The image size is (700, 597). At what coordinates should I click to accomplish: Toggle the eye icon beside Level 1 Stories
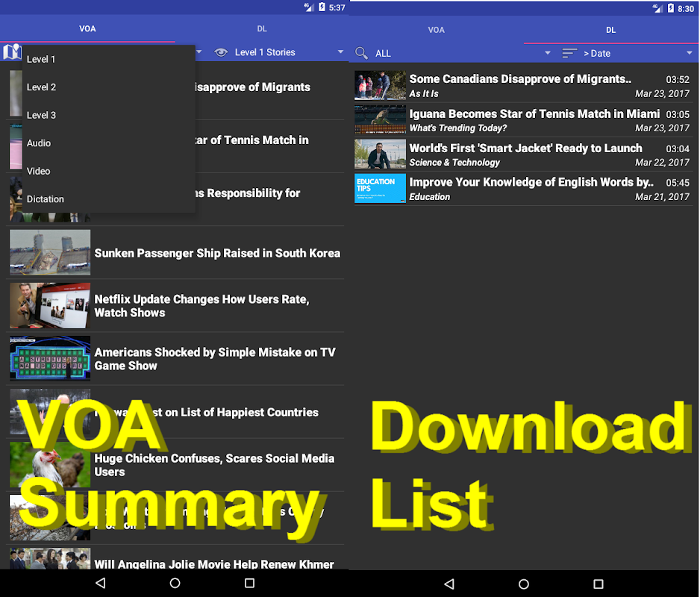[221, 52]
